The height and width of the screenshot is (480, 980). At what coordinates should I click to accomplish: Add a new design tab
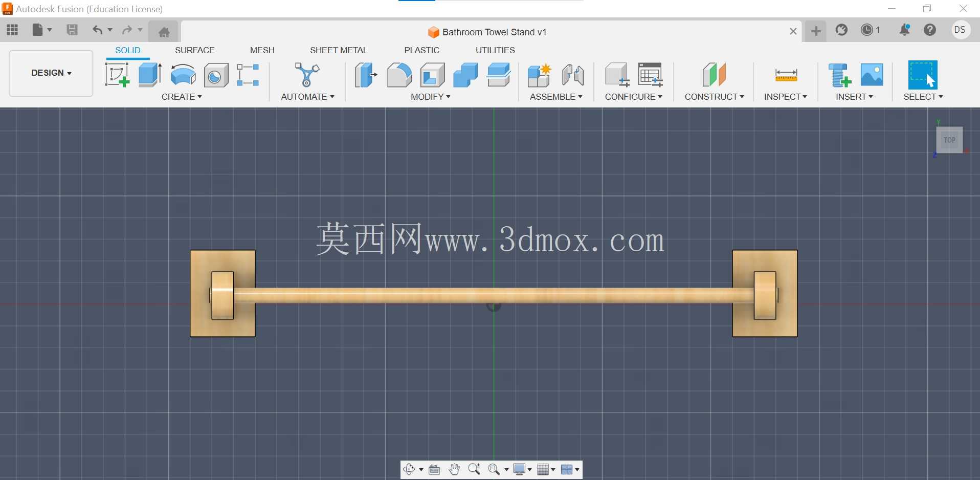816,31
